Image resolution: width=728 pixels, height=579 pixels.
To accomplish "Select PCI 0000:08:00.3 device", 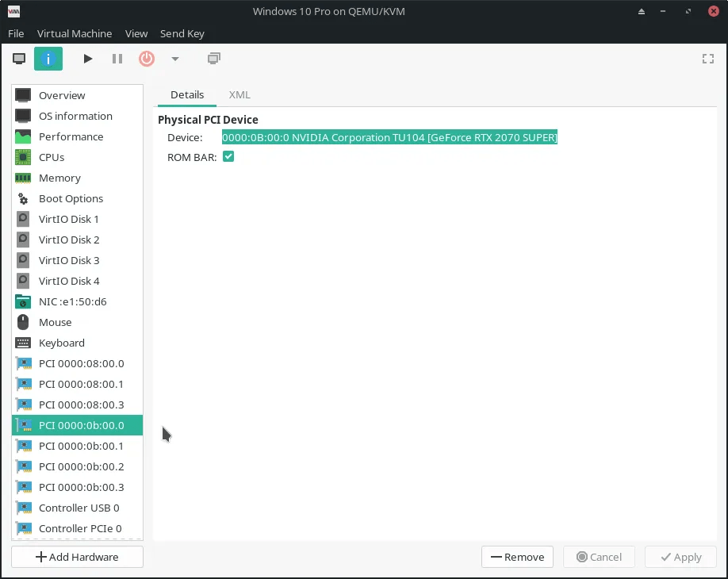I will (x=77, y=405).
